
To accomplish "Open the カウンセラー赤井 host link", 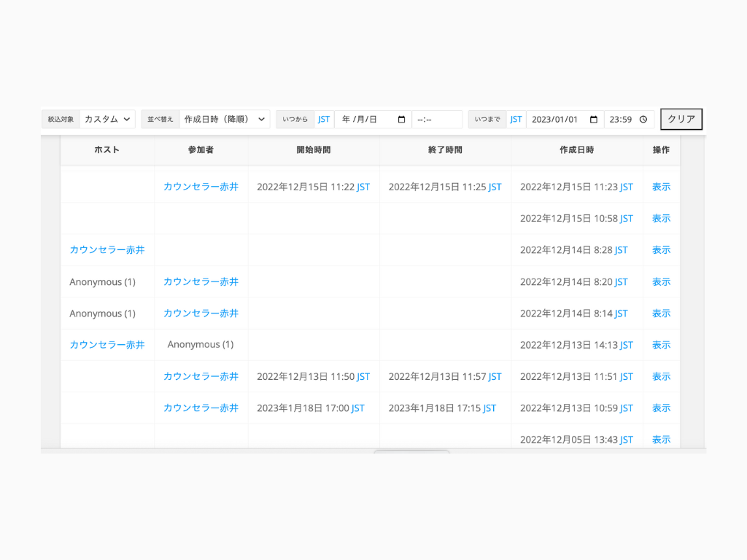I will click(x=107, y=250).
